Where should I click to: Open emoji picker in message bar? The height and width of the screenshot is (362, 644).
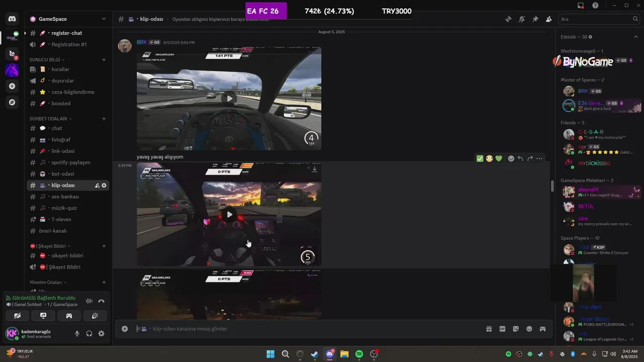[x=529, y=329]
